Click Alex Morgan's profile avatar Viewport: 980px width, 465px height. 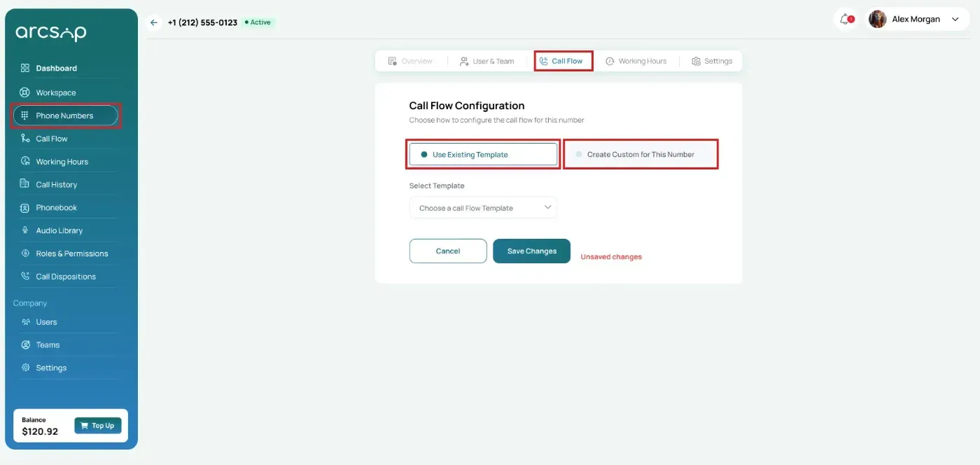click(877, 20)
